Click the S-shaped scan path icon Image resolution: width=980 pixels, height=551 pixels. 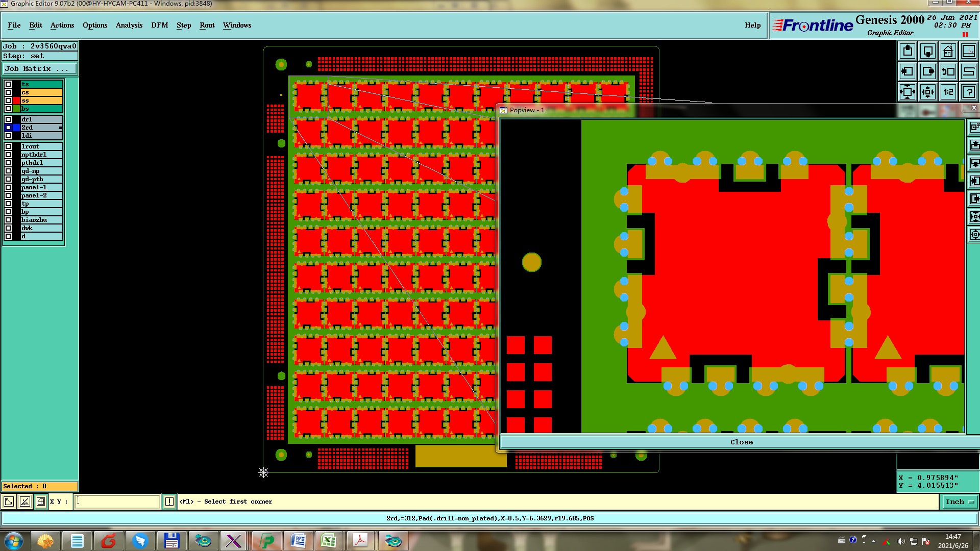pyautogui.click(x=969, y=71)
